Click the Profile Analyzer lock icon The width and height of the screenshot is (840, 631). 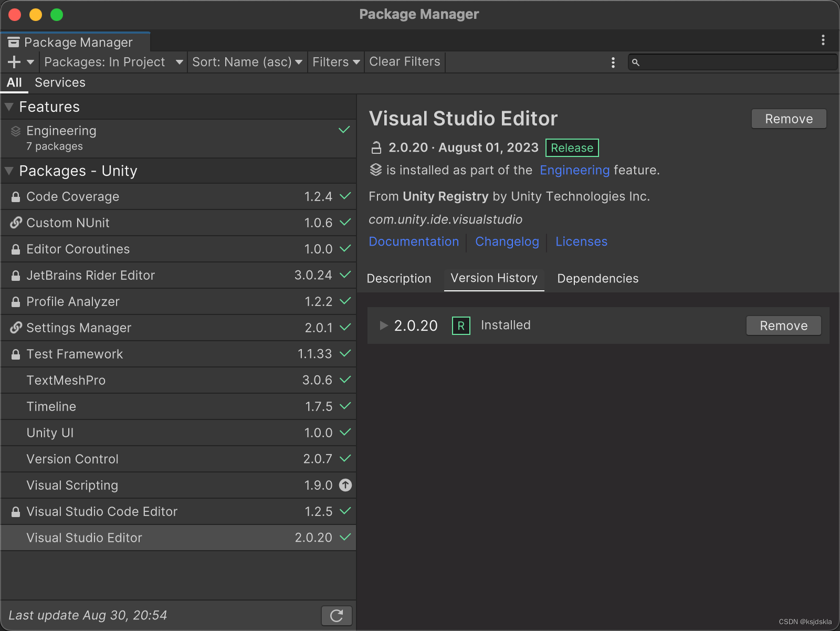click(16, 302)
